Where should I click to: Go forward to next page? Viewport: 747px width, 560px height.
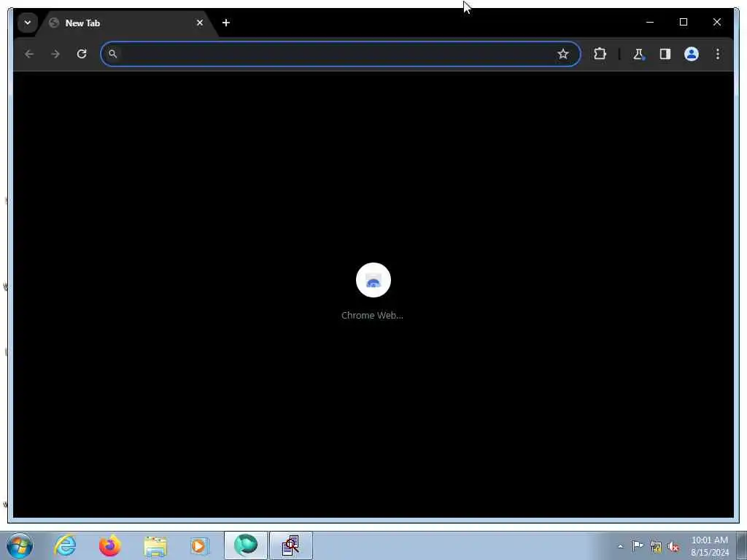click(x=55, y=54)
